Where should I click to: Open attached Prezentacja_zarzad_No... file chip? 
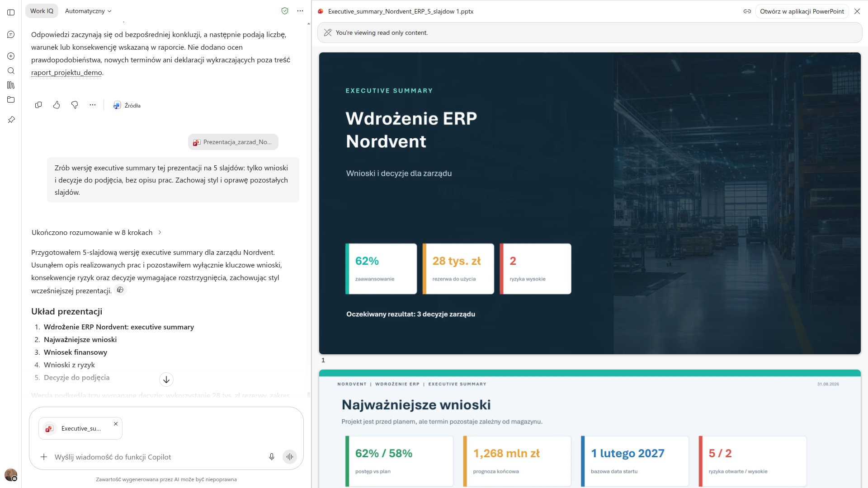(x=233, y=142)
